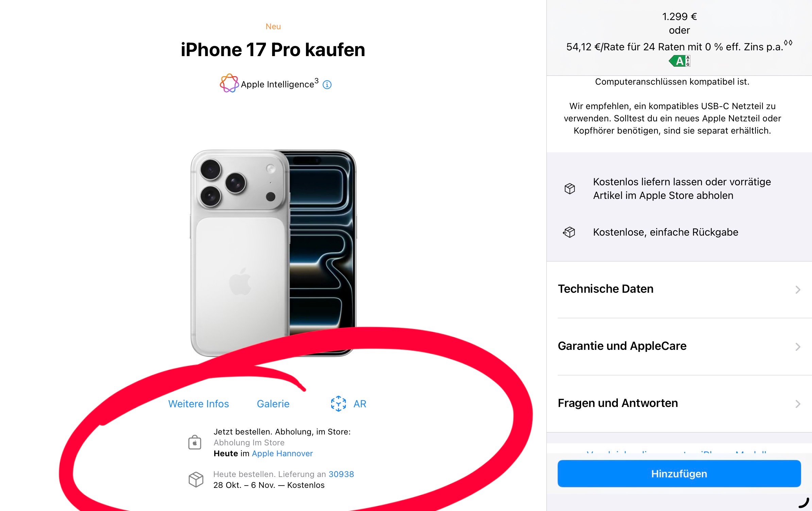Click the colorful Apple Intelligence logo
Screen dimensions: 812x511
229,83
